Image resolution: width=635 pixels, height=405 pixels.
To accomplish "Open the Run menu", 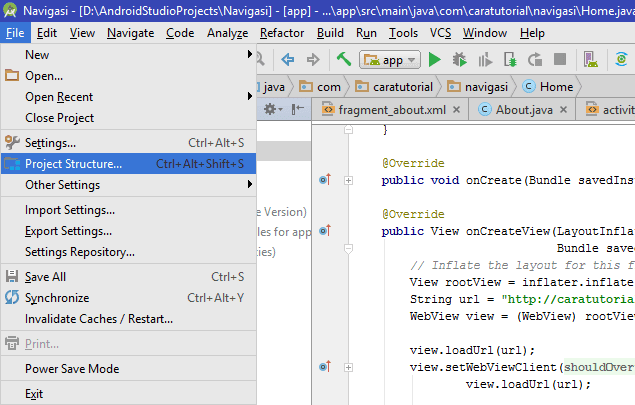I will pyautogui.click(x=366, y=33).
